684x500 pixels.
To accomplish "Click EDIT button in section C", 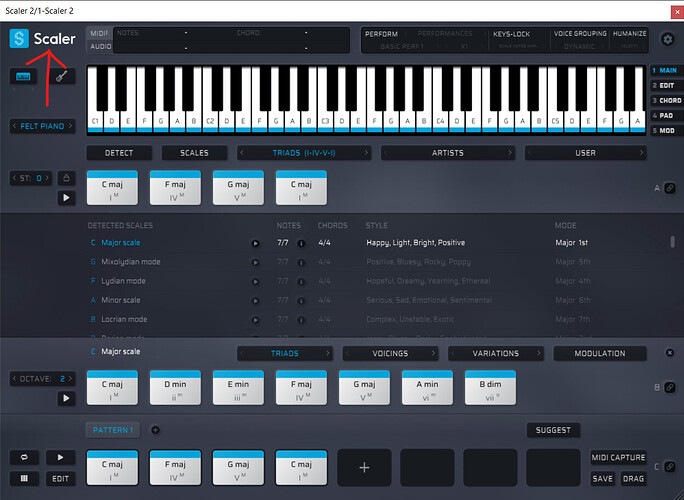I will pyautogui.click(x=60, y=479).
